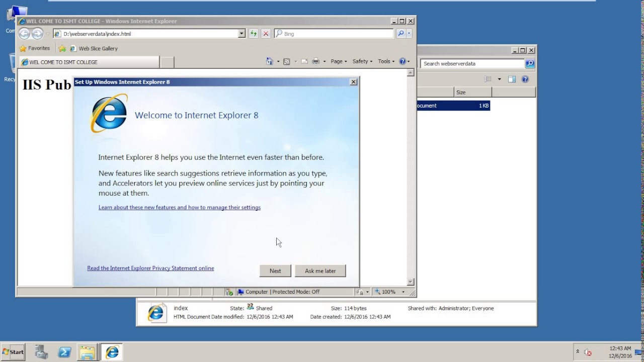Click the Shared state text in details pane
Image resolution: width=644 pixels, height=362 pixels.
point(264,308)
